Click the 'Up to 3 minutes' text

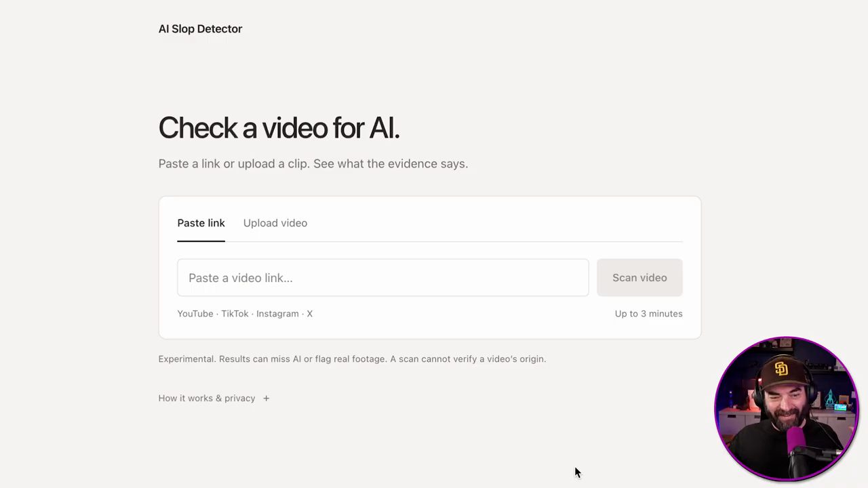[648, 314]
